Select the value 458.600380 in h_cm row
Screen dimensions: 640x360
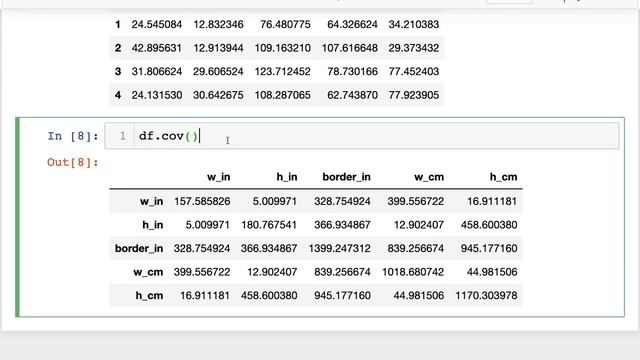(x=269, y=296)
